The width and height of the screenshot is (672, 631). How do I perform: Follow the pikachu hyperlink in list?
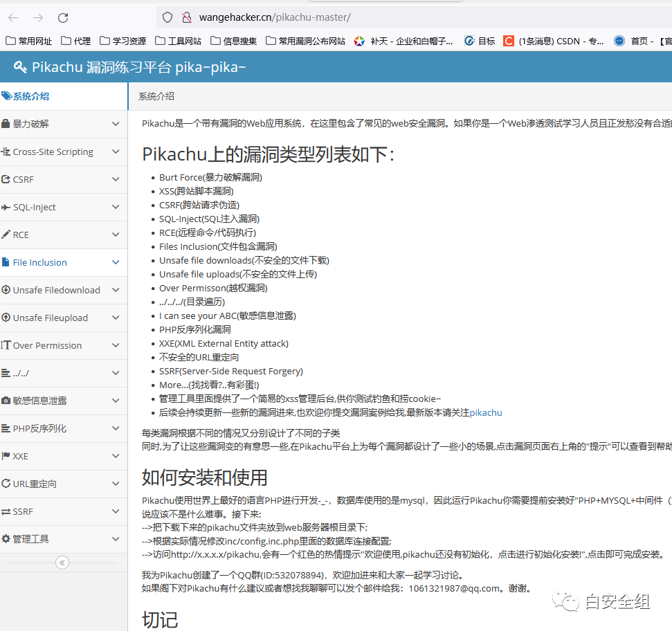[486, 412]
